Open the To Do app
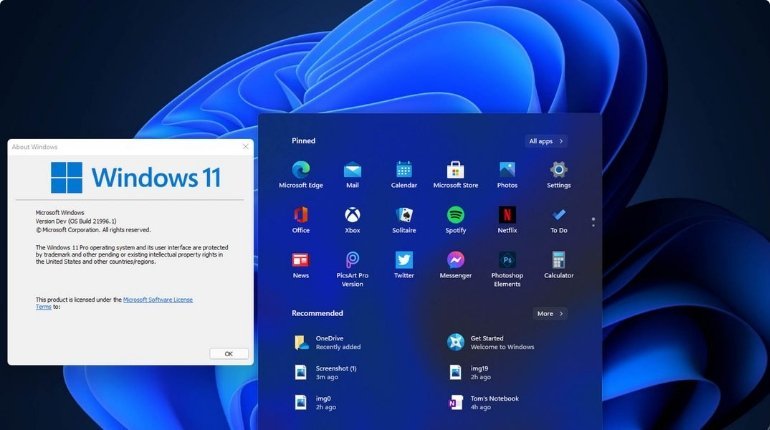The image size is (770, 430). point(558,219)
